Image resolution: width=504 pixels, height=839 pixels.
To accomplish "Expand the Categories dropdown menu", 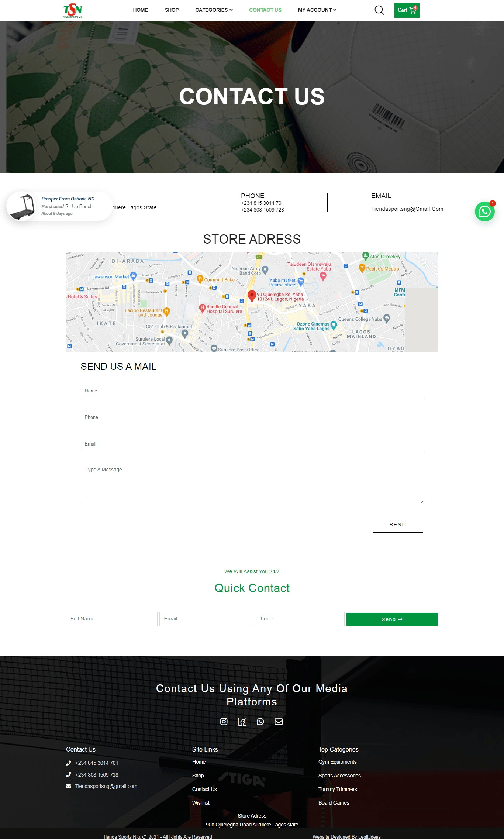I will point(214,10).
